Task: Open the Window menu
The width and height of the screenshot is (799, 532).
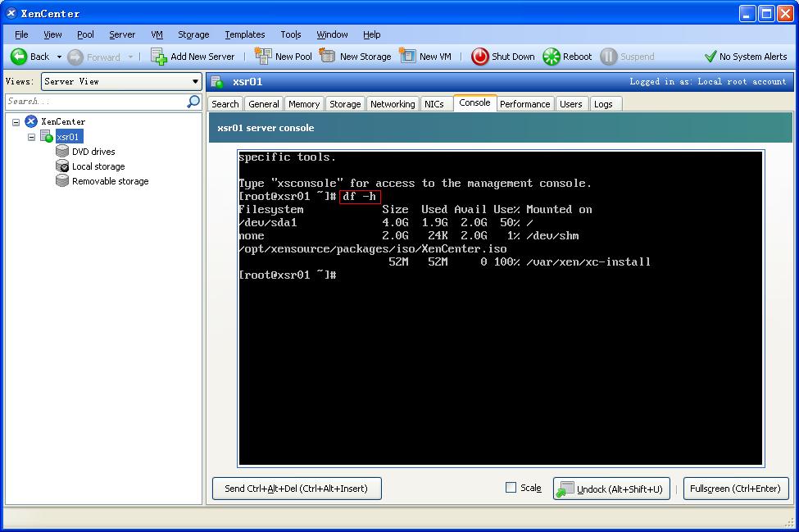Action: (x=332, y=34)
